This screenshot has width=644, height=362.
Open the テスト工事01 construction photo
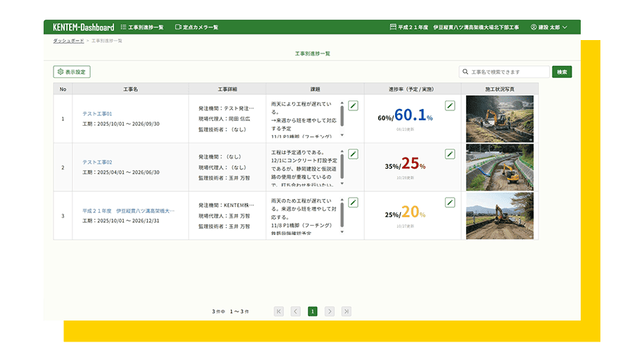[500, 119]
